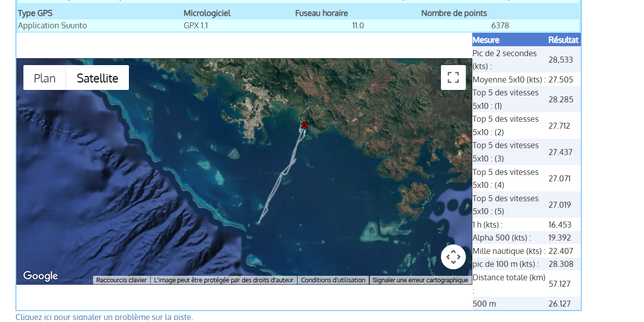Select the Alpha 500 (kts) row
The image size is (644, 322).
502,238
